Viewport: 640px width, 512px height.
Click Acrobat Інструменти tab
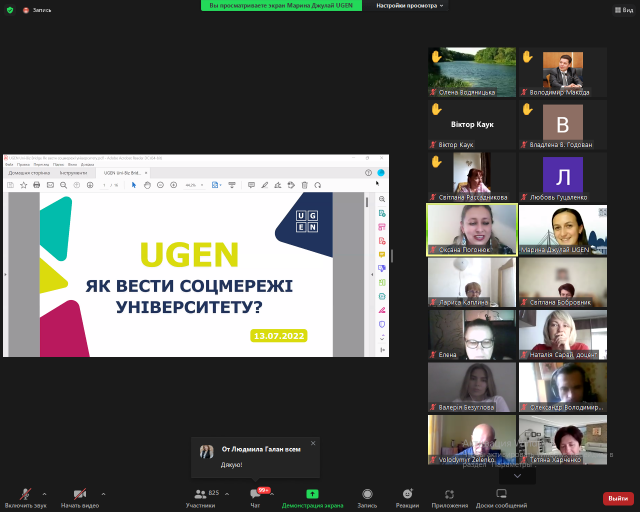pyautogui.click(x=73, y=173)
